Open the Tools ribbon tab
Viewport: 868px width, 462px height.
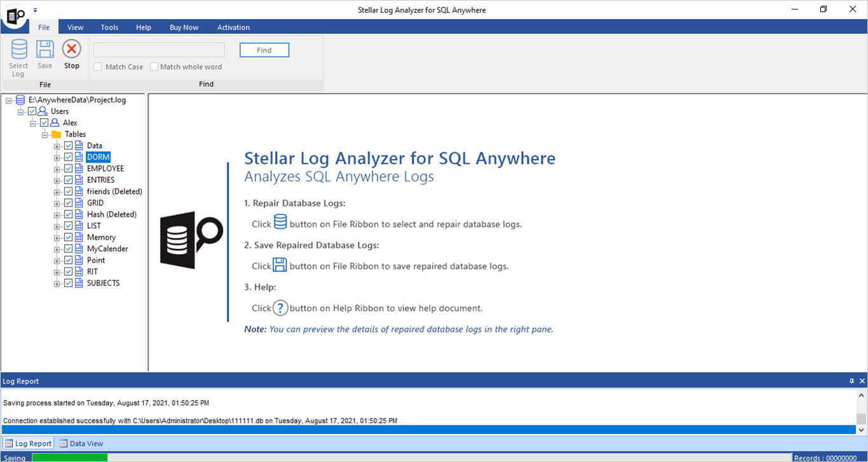tap(109, 27)
